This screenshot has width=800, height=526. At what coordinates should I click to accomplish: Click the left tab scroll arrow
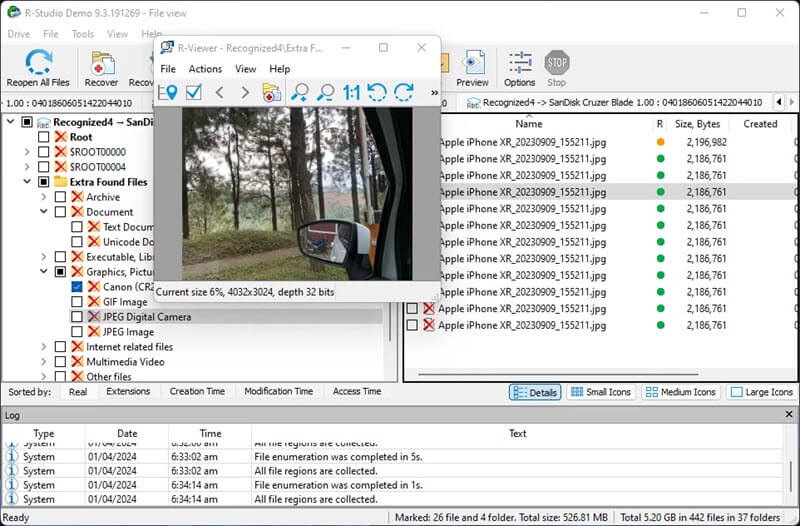(x=779, y=102)
